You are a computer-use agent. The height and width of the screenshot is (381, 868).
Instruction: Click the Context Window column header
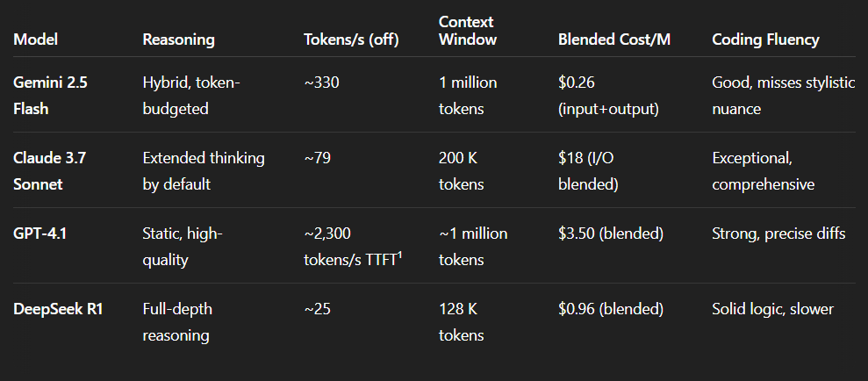point(467,31)
